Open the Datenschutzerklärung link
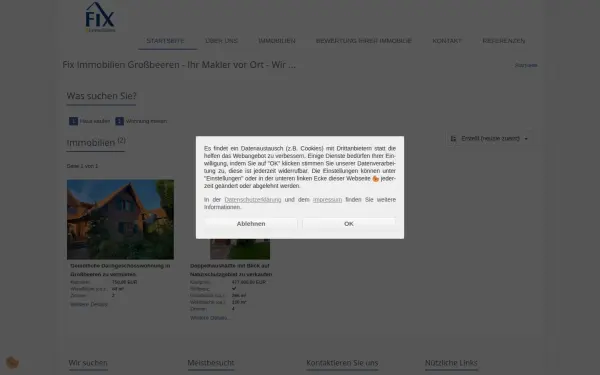Screen dimensions: 600x375 coord(253,200)
